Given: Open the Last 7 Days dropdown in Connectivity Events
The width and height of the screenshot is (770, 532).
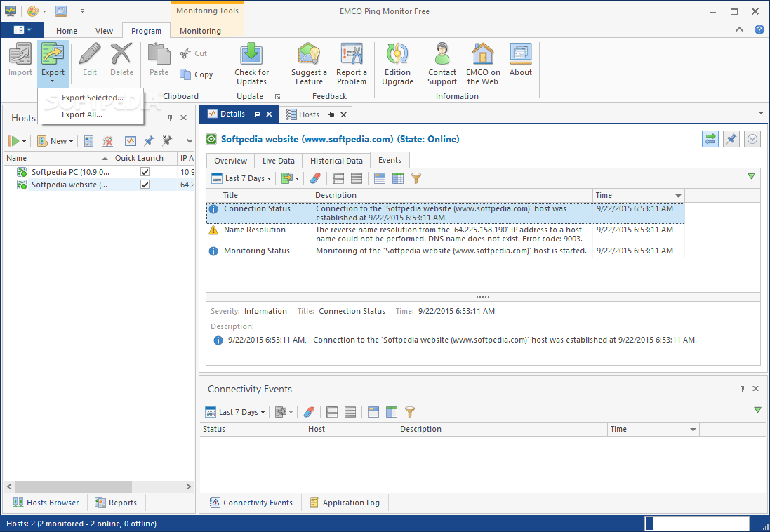Looking at the screenshot, I should coord(235,412).
